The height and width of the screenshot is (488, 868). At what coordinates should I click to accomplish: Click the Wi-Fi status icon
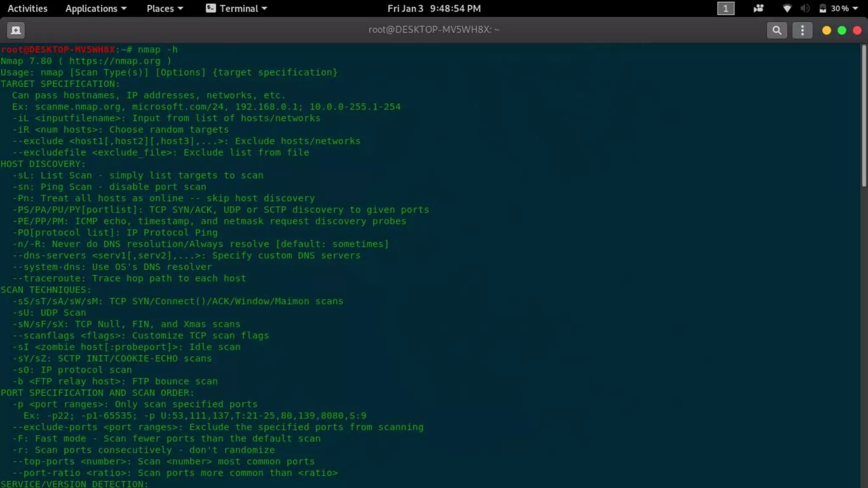787,8
